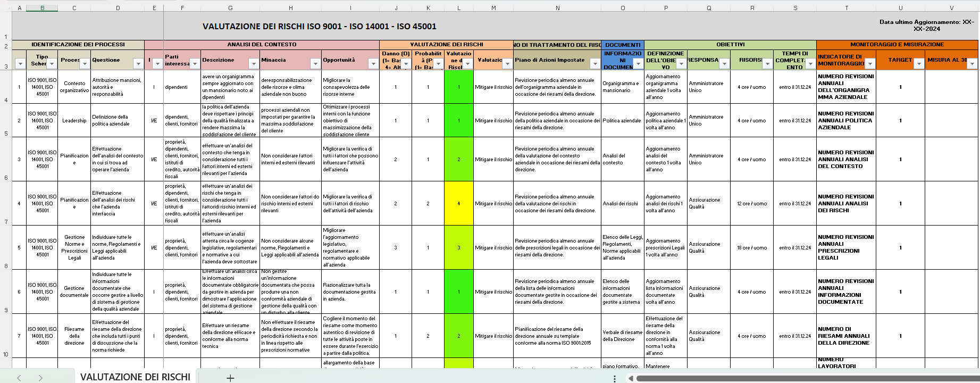Expand the Minaccia filter dropdown
This screenshot has width=980, height=383.
pos(315,64)
